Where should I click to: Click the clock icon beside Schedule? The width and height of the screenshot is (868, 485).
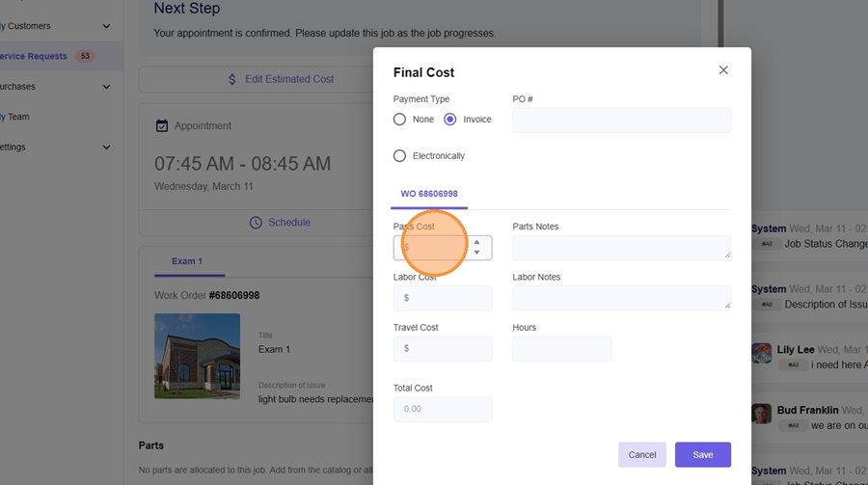(256, 223)
